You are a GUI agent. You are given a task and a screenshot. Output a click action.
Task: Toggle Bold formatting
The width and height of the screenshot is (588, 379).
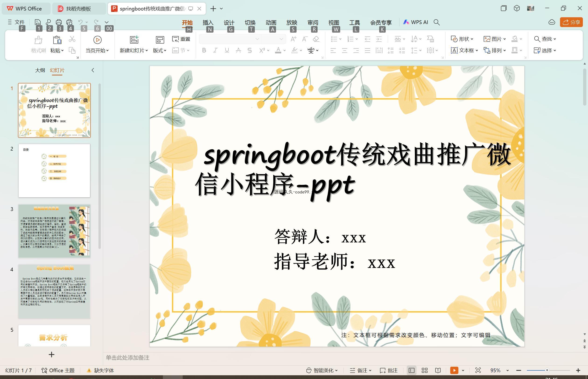pos(204,50)
